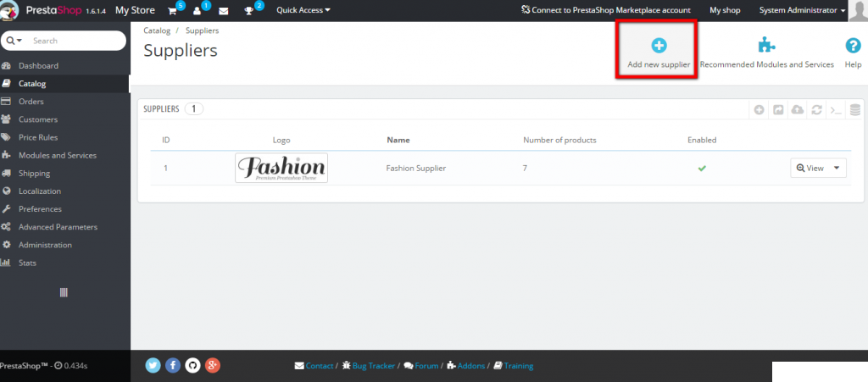Open the Training footer link
The height and width of the screenshot is (382, 868).
(x=513, y=365)
